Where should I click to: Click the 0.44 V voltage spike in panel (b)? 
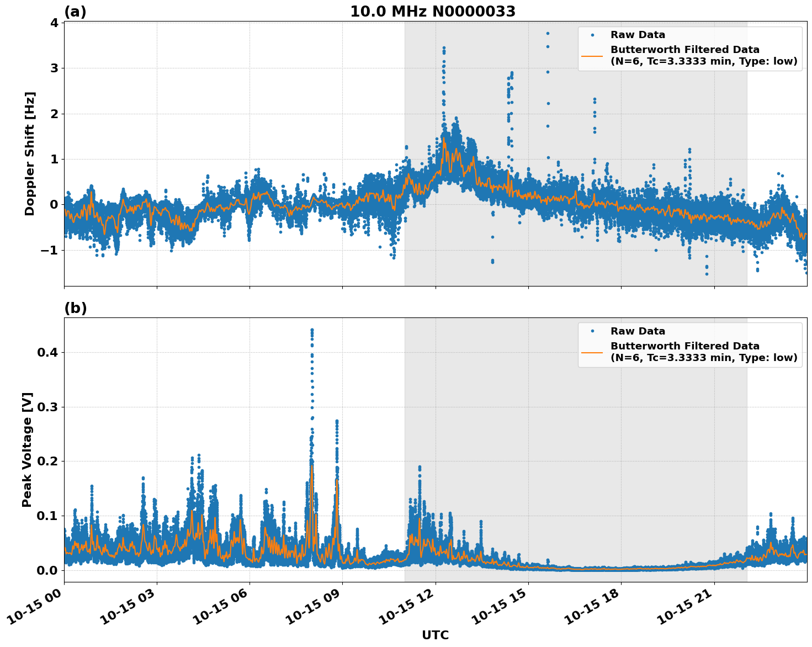(311, 330)
